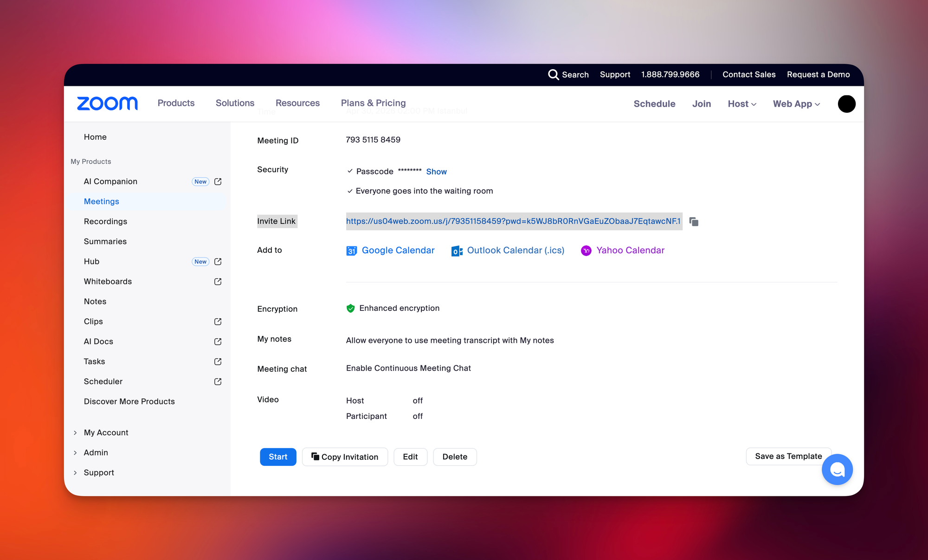The height and width of the screenshot is (560, 928).
Task: Click Request a Demo link
Action: [x=818, y=75]
